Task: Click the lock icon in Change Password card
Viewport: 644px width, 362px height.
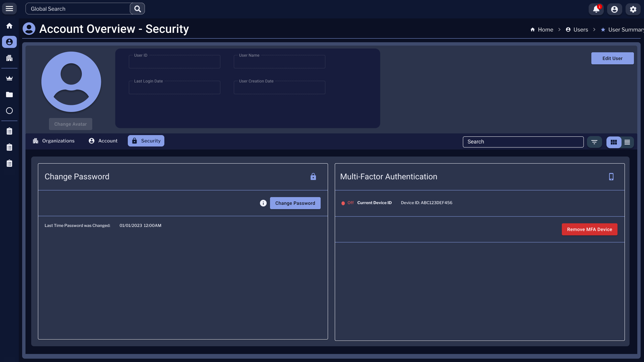Action: point(313,177)
